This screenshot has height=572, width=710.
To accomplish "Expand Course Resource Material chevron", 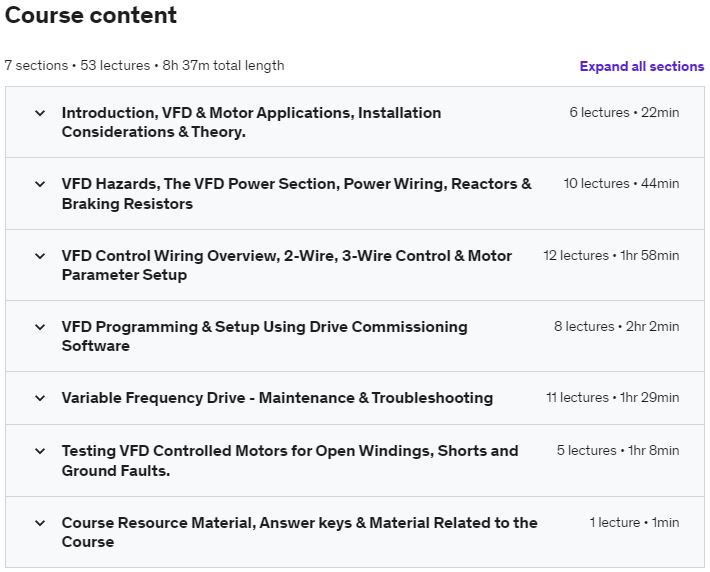I will [x=40, y=523].
